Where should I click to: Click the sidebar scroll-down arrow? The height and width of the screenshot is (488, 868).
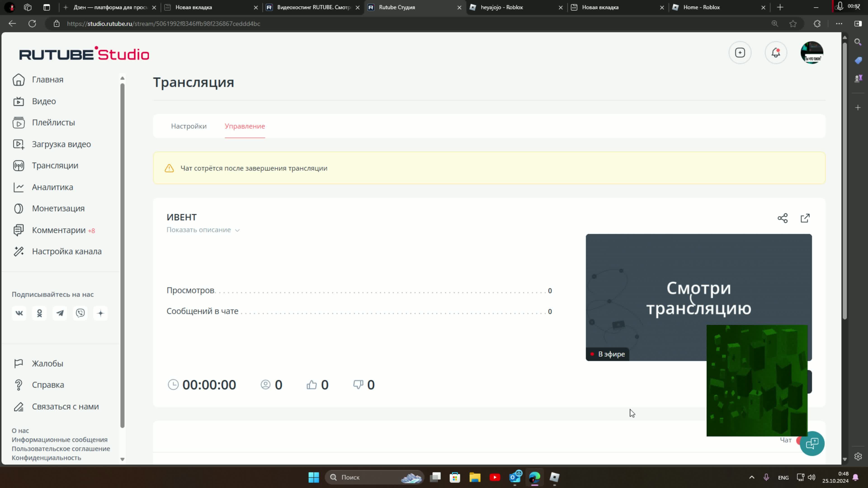point(122,459)
